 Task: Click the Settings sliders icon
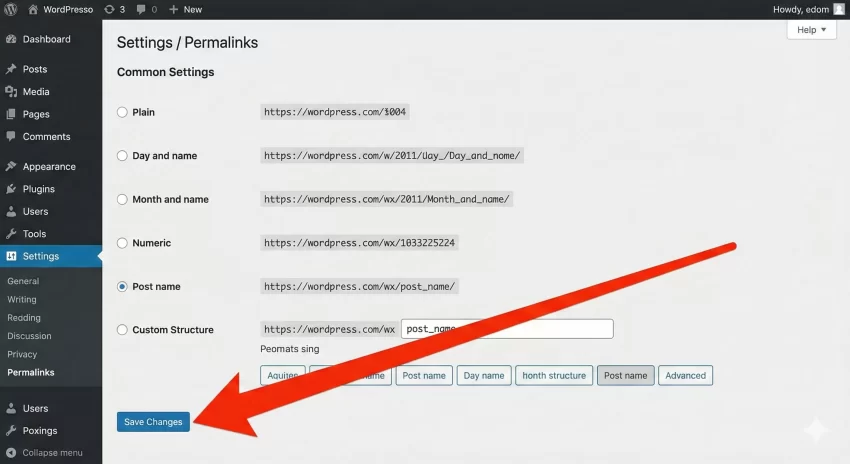tap(11, 256)
